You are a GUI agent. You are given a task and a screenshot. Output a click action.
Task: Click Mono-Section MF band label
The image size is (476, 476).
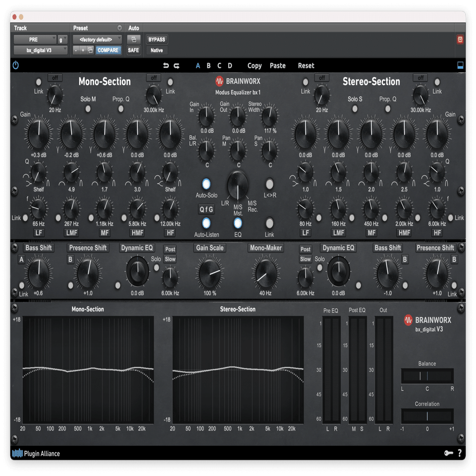tap(105, 233)
